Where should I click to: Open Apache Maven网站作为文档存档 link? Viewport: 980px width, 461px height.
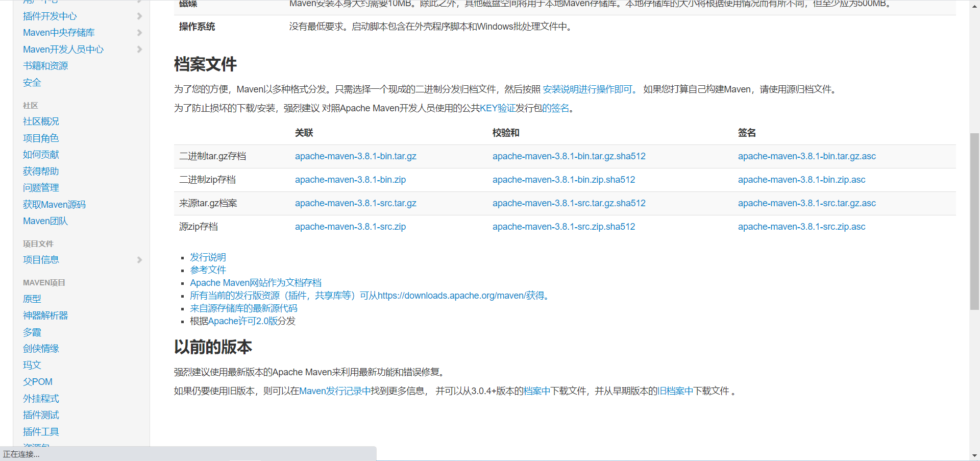[x=256, y=283]
